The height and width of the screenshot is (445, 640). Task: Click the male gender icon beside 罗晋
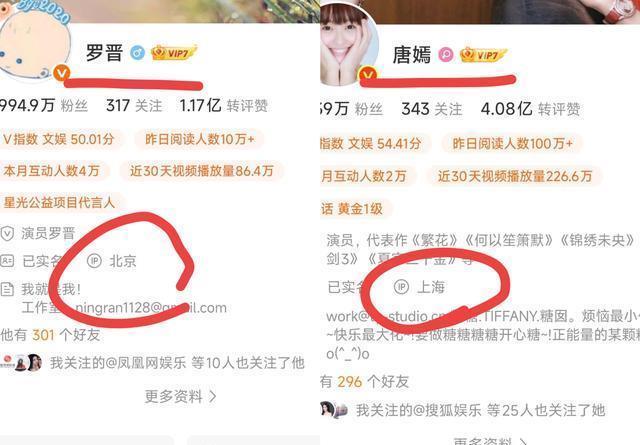pyautogui.click(x=138, y=53)
